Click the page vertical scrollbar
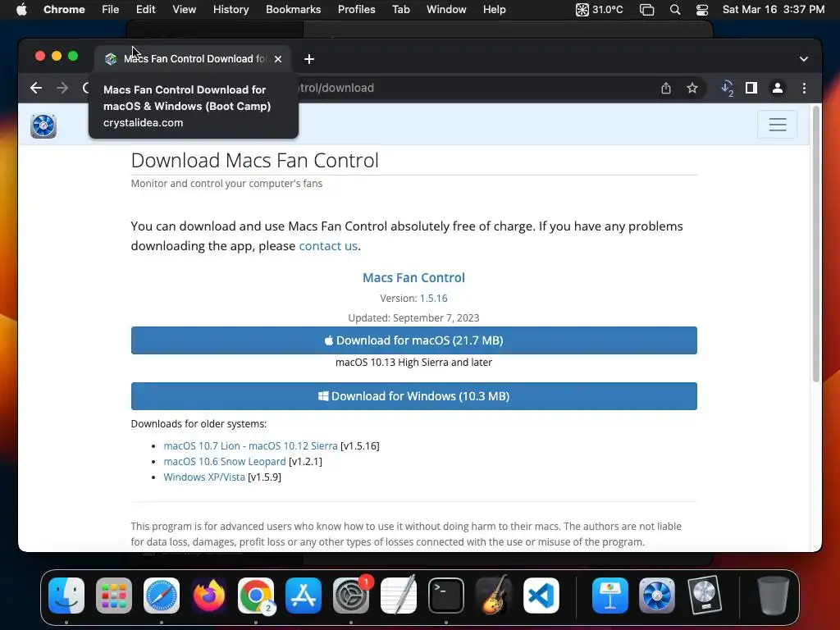 pos(816,244)
